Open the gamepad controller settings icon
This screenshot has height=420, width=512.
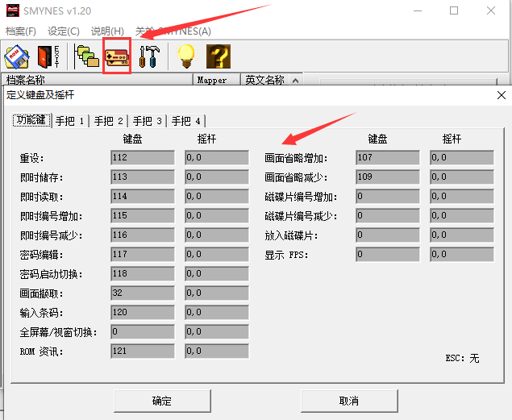[117, 57]
